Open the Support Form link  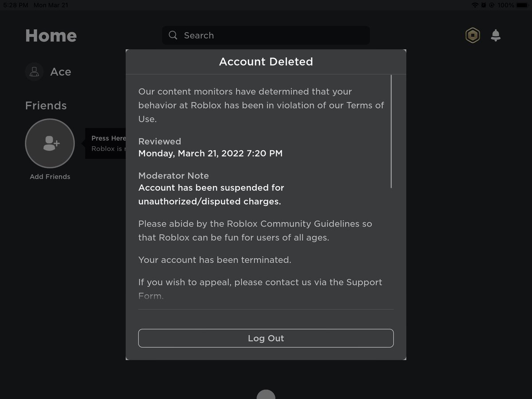[x=151, y=295]
